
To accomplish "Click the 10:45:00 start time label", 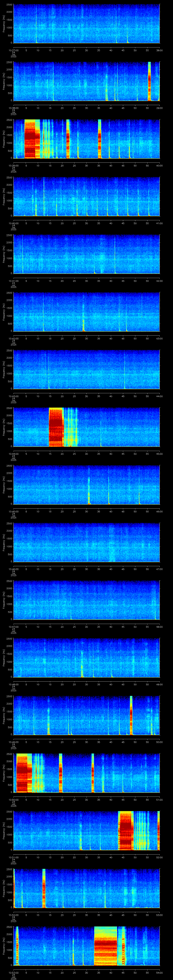I will (13, 511).
